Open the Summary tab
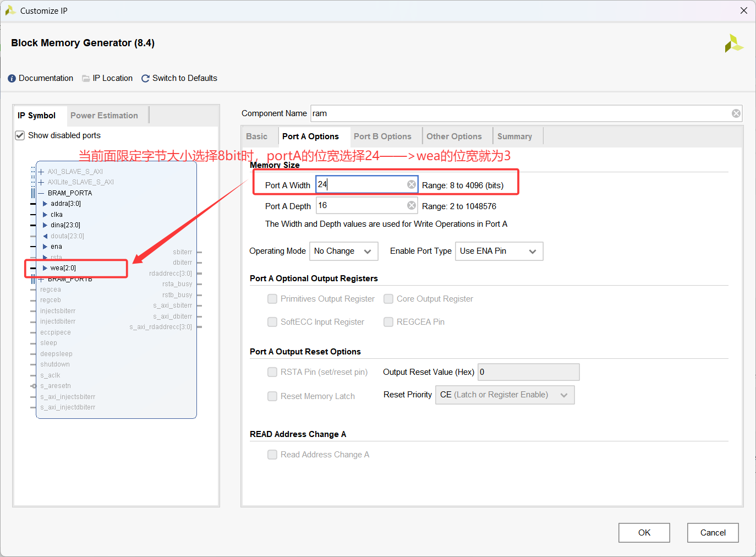 coord(514,136)
